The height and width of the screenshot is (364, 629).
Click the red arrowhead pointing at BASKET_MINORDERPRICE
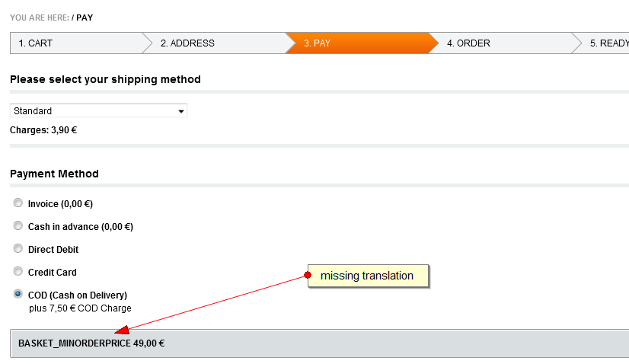[x=120, y=330]
